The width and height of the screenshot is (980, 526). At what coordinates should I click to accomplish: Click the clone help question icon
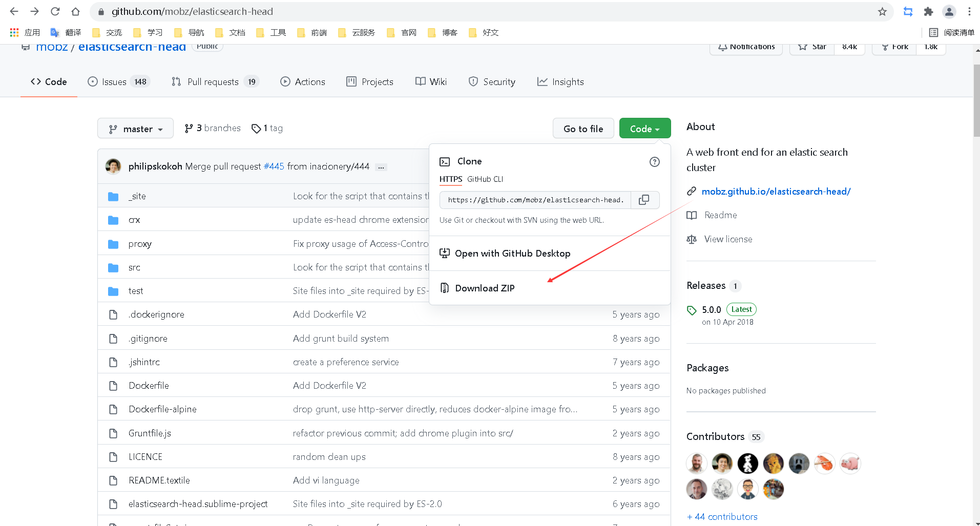654,162
